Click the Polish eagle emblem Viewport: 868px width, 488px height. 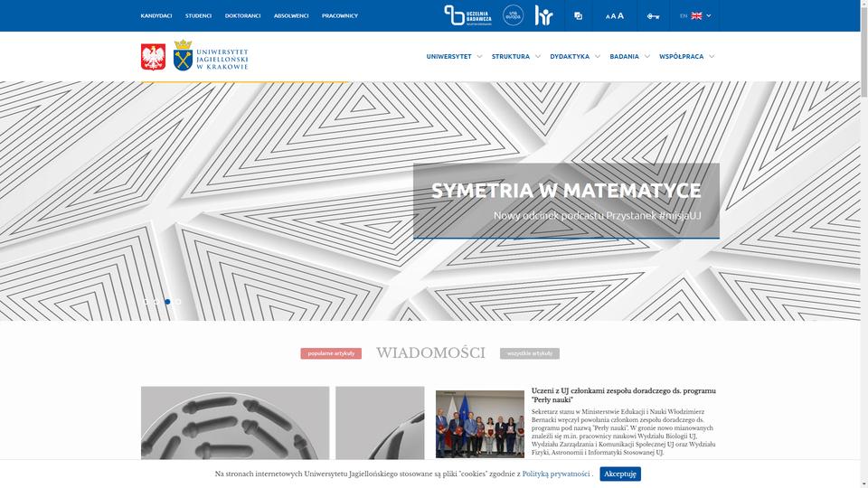pyautogui.click(x=154, y=56)
